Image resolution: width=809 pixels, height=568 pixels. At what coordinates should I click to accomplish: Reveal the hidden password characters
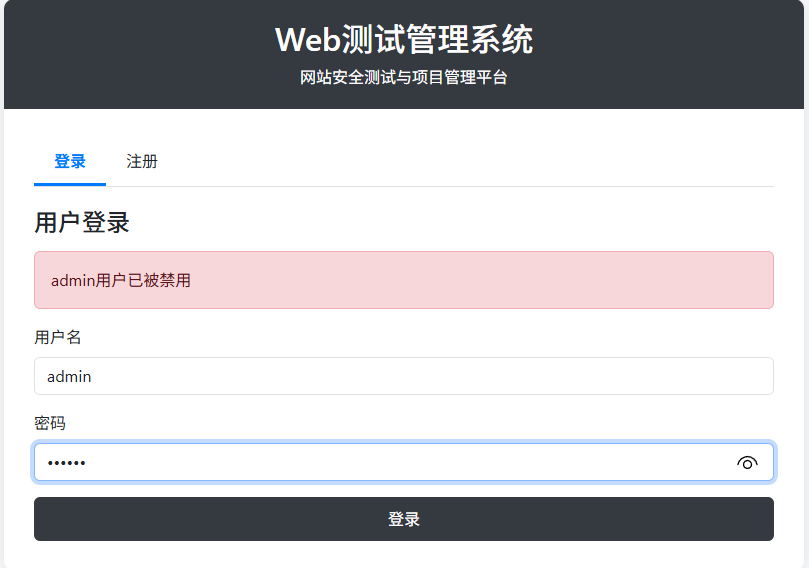click(747, 462)
